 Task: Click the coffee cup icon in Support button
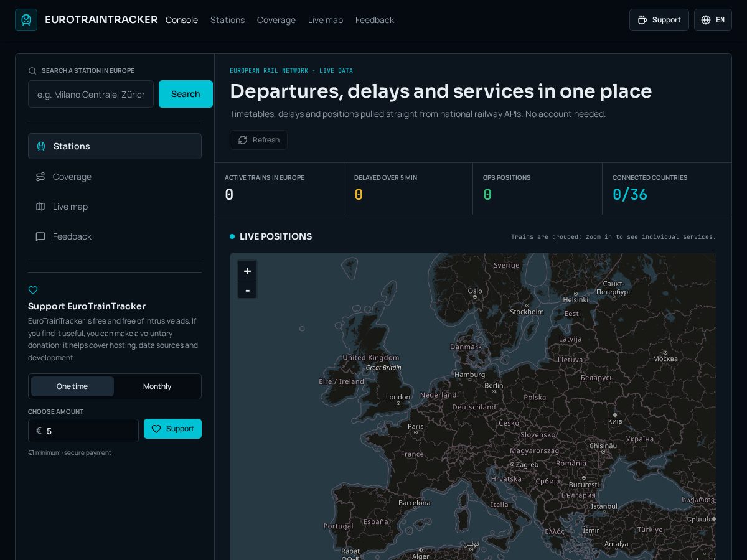pyautogui.click(x=642, y=20)
